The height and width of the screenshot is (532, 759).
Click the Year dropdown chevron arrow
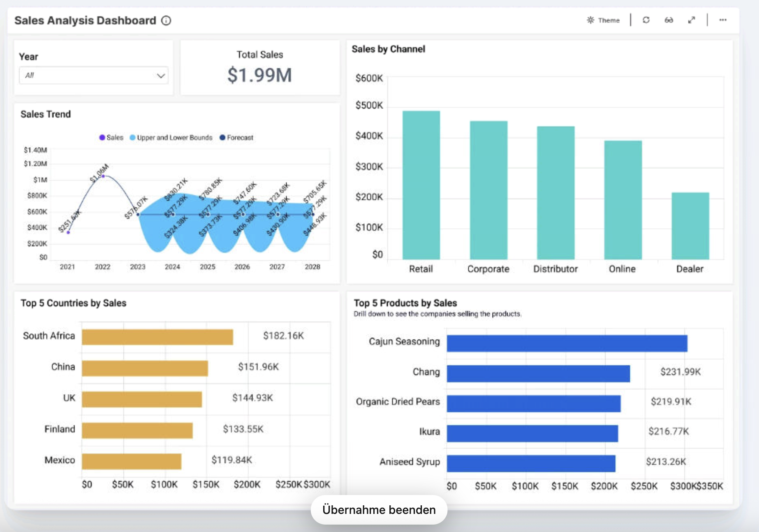pos(161,76)
